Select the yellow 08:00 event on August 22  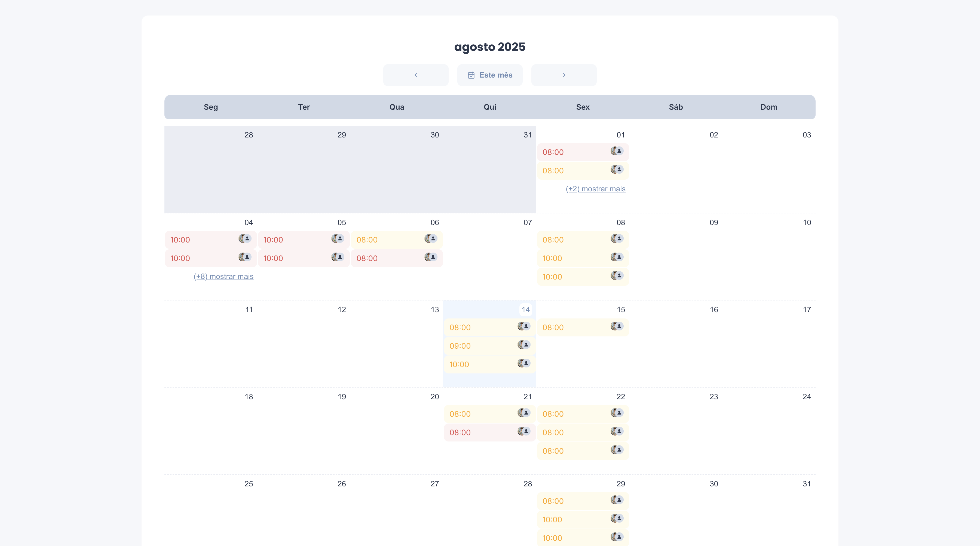click(571, 414)
